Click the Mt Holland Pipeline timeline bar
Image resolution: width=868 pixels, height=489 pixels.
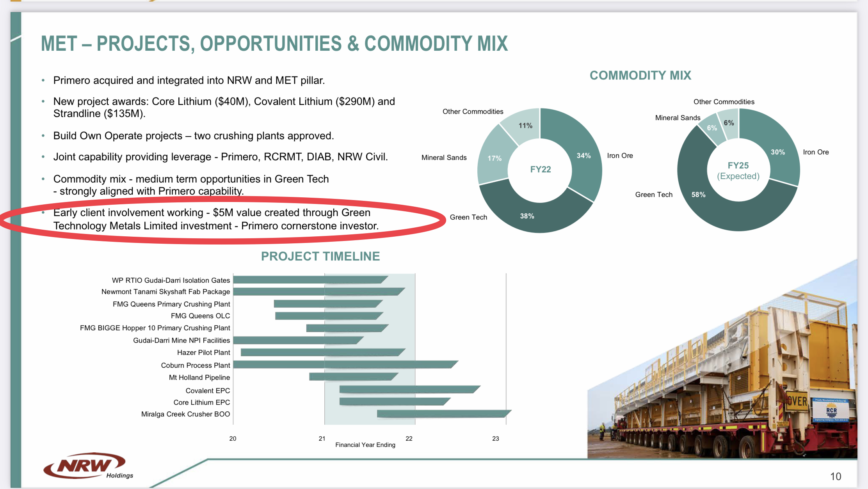354,377
